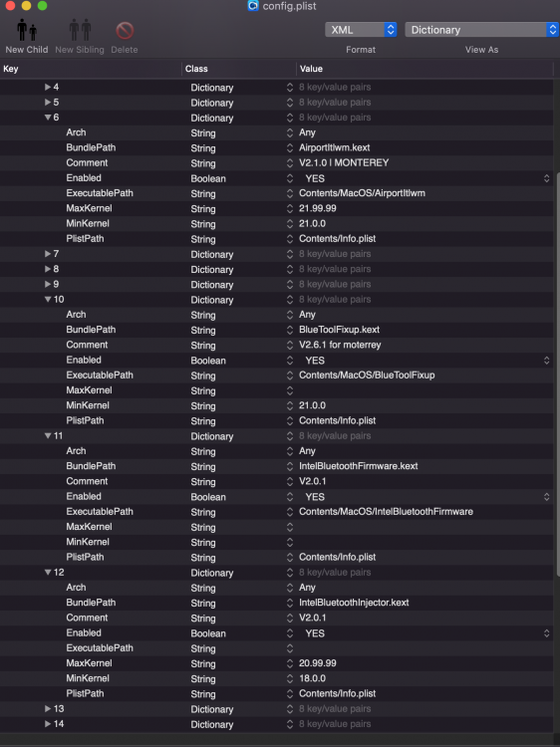Open the Dictionary View As dropdown
Viewport: 560px width, 747px height.
[x=481, y=30]
